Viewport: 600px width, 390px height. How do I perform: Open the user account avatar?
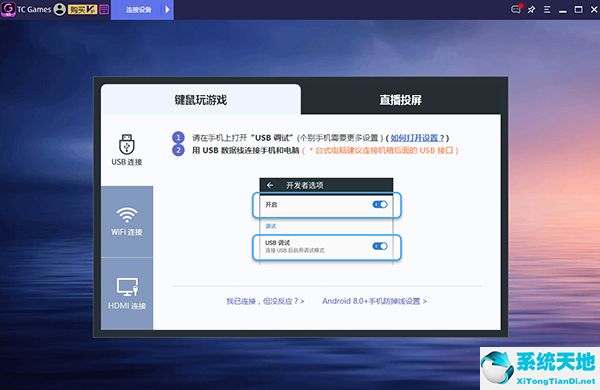coord(60,9)
